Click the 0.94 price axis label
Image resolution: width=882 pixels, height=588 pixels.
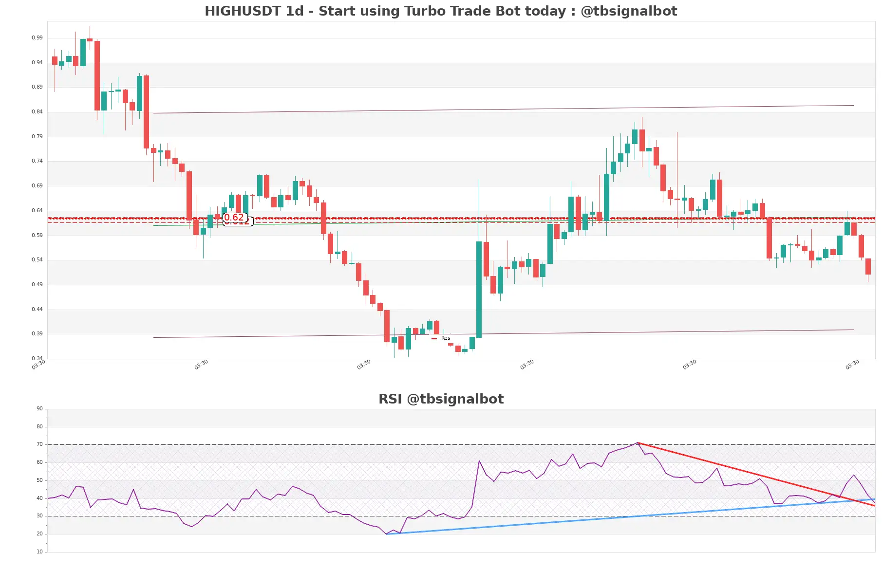[38, 62]
